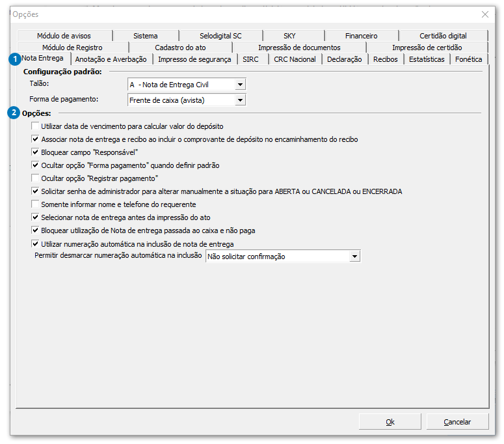Uncheck Utilizar numeração automática na inclusão
Screen dimensions: 504x444
click(x=35, y=243)
